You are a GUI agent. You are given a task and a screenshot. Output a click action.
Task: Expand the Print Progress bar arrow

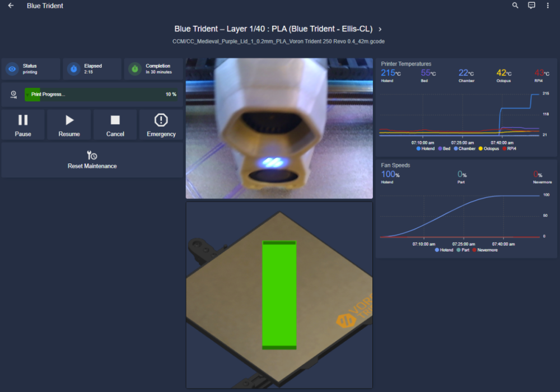point(27,95)
